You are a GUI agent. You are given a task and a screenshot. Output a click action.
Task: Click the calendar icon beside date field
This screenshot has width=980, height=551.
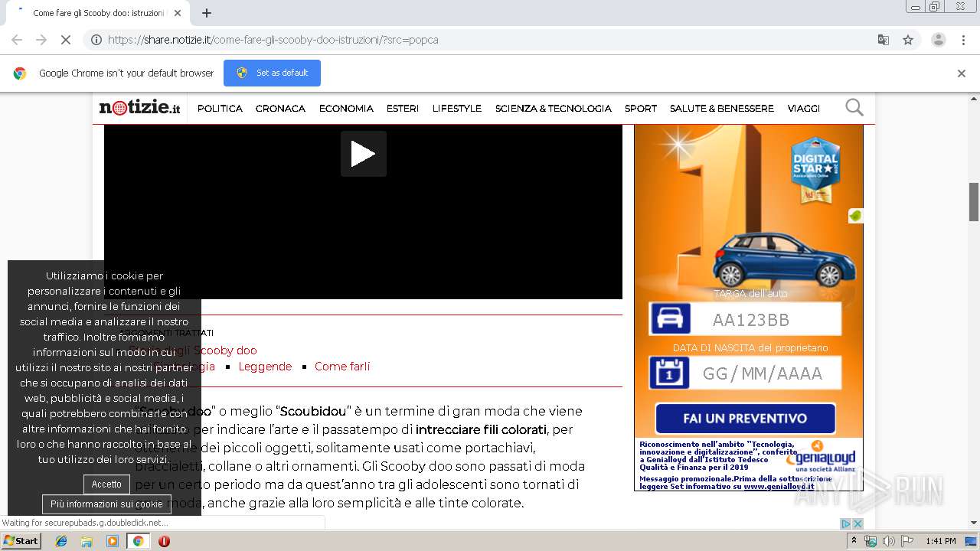pos(670,373)
